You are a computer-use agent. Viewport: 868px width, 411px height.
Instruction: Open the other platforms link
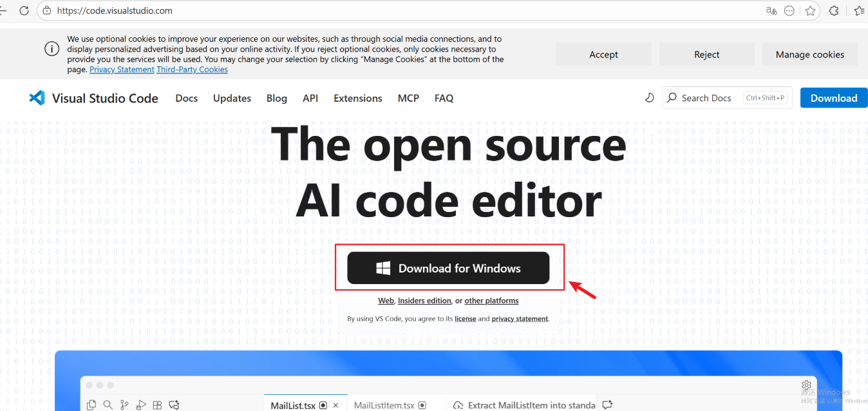click(x=491, y=301)
